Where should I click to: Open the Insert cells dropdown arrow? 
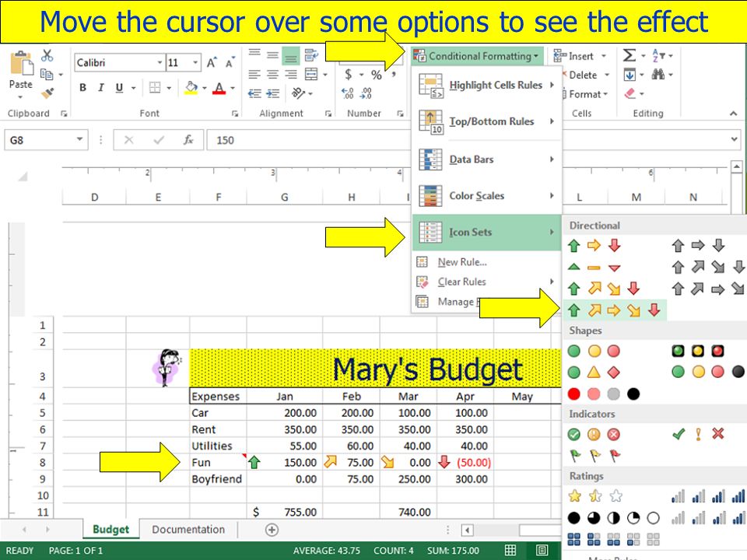[604, 56]
